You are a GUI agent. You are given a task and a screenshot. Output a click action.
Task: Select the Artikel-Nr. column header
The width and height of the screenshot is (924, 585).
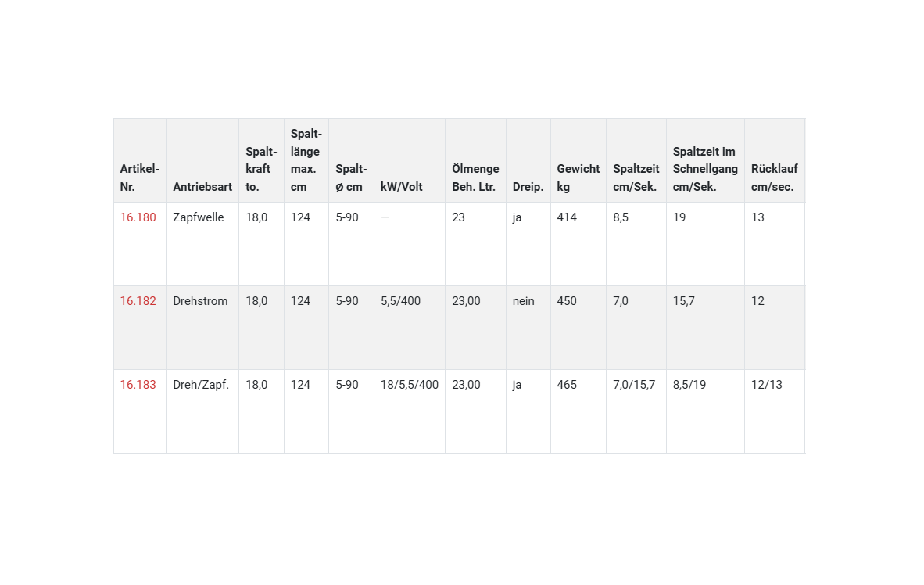click(139, 178)
